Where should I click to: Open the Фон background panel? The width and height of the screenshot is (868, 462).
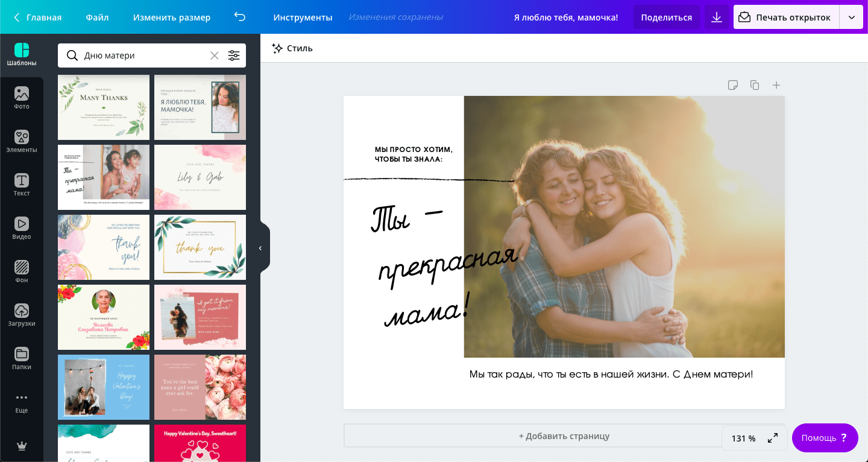(x=22, y=271)
